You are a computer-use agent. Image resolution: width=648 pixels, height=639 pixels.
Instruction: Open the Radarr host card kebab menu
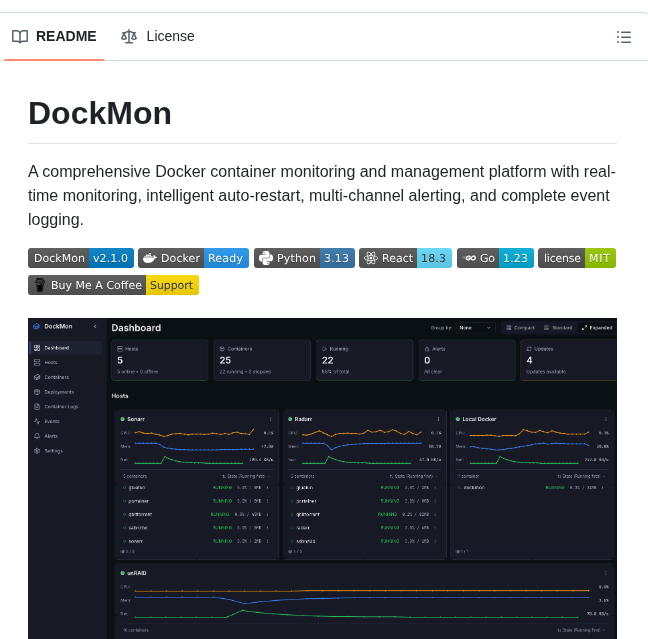(438, 419)
